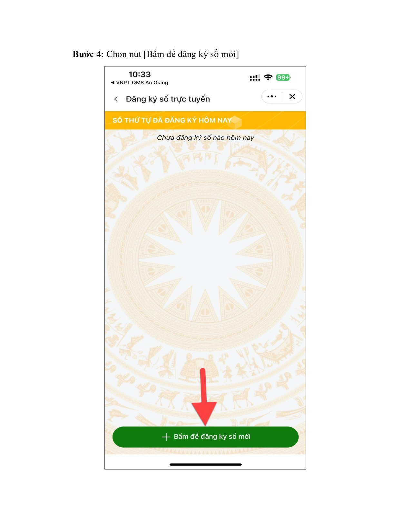The width and height of the screenshot is (411, 532).
Task: Tap the Wi-Fi status icon
Action: [268, 77]
